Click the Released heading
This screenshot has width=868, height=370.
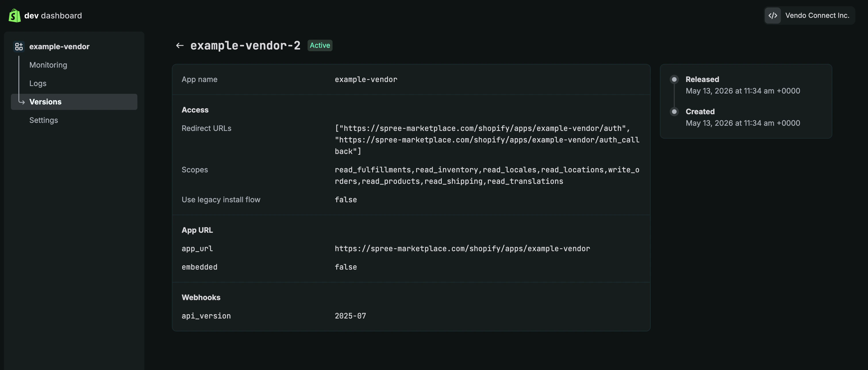click(702, 79)
